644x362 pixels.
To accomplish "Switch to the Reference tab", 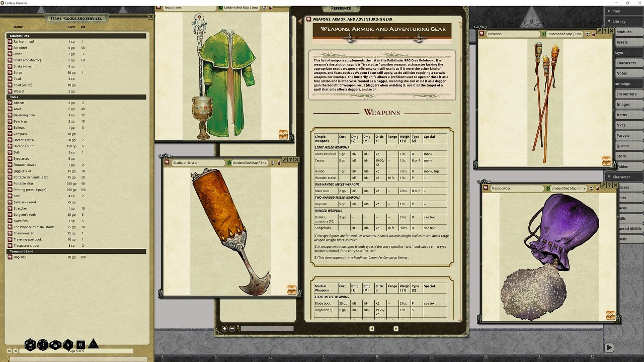I will (x=342, y=8).
